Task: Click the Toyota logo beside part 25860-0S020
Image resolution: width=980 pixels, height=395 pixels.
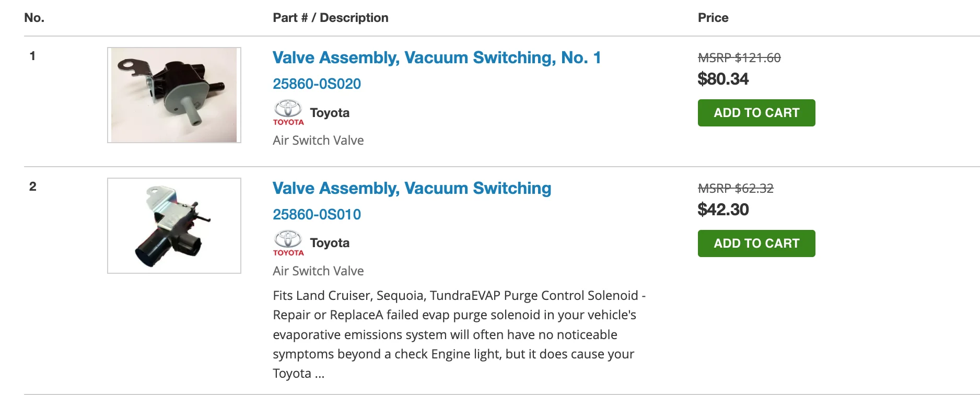Action: click(288, 112)
